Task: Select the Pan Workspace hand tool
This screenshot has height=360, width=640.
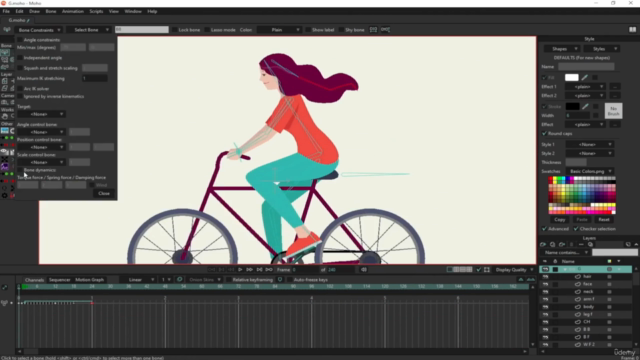Action: [x=4, y=116]
